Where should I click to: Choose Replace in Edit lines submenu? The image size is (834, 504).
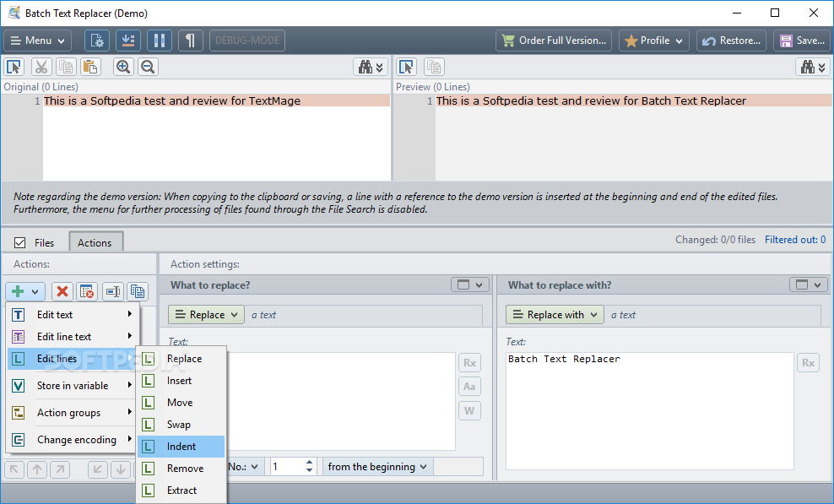pos(181,359)
